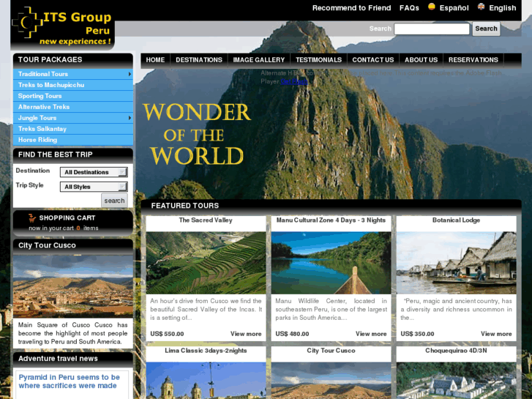Click the Spanish flag icon
Viewport: 532px width, 399px height.
tap(431, 7)
